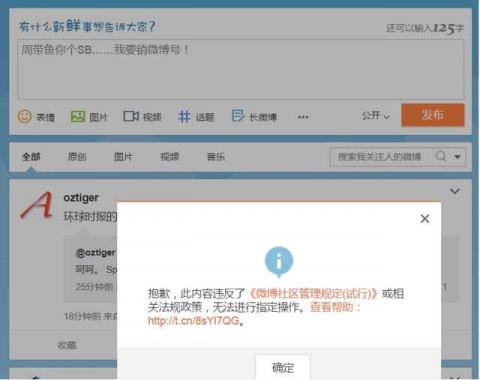Open the oztiger avatar
The height and width of the screenshot is (380, 480).
(x=36, y=205)
